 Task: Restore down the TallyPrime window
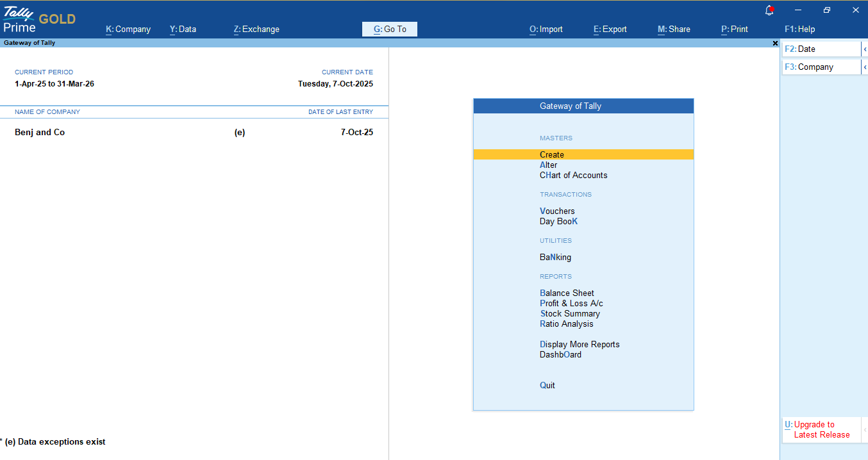pyautogui.click(x=827, y=10)
